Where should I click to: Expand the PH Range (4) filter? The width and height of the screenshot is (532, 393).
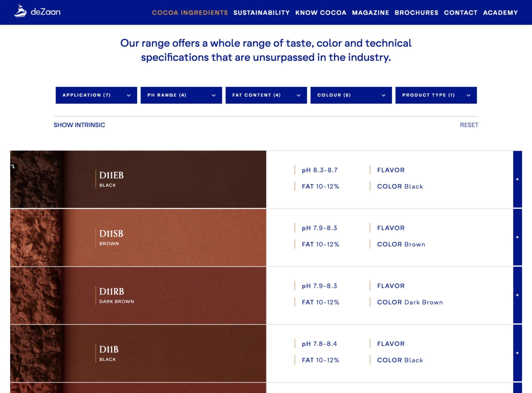181,95
